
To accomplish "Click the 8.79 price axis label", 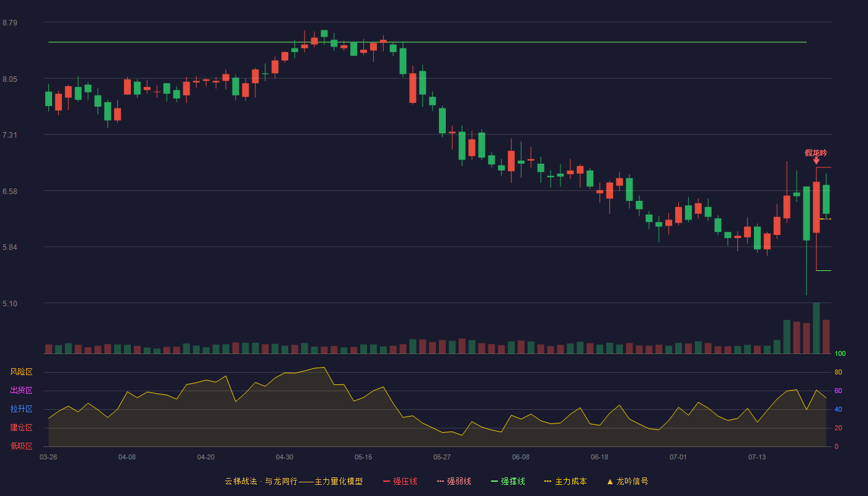I will pos(10,23).
